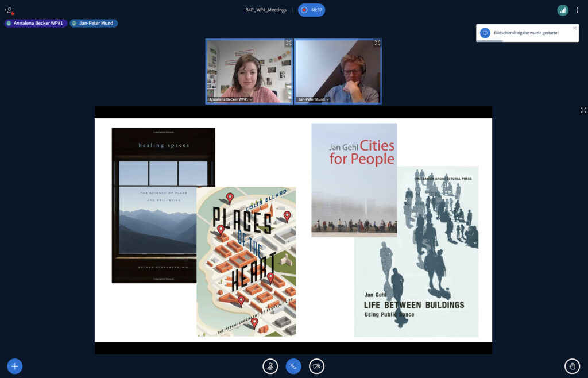Viewport: 588px width, 378px height.
Task: Close the Bildschirmfreigabe notification
Action: (x=574, y=28)
